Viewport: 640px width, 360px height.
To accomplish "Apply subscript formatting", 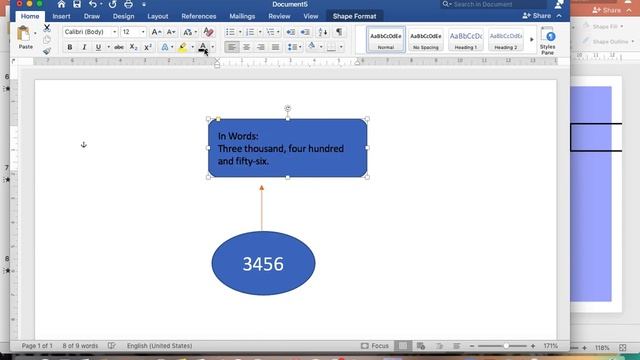I will tap(133, 47).
